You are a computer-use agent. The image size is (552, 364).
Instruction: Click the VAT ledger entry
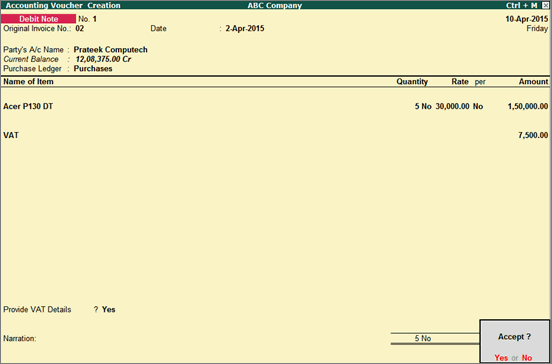[11, 135]
